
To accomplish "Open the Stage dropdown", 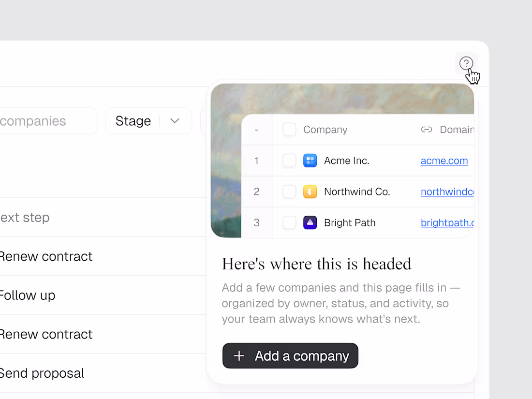I will click(148, 121).
